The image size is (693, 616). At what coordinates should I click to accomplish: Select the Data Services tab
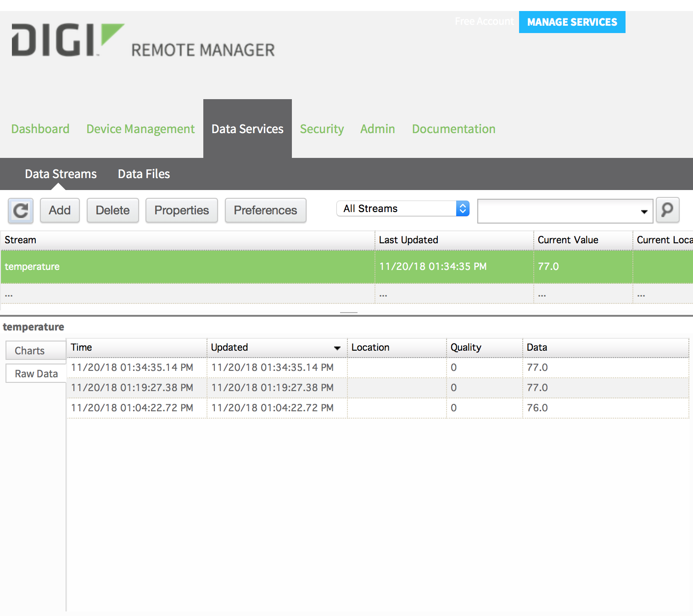click(247, 129)
